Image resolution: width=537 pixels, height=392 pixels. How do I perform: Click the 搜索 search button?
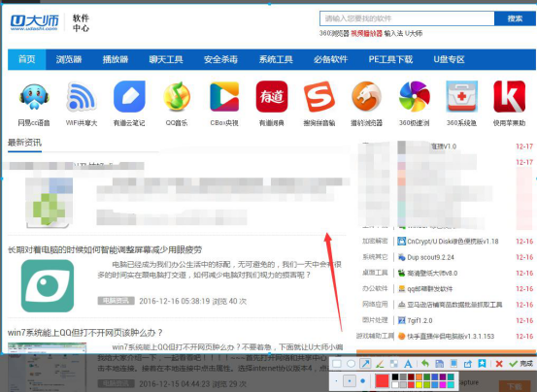(515, 18)
